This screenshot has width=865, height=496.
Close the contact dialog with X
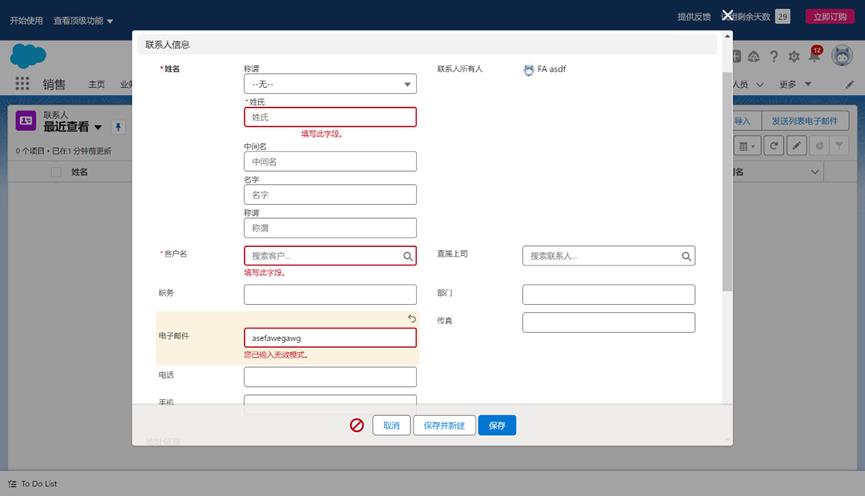coord(728,16)
